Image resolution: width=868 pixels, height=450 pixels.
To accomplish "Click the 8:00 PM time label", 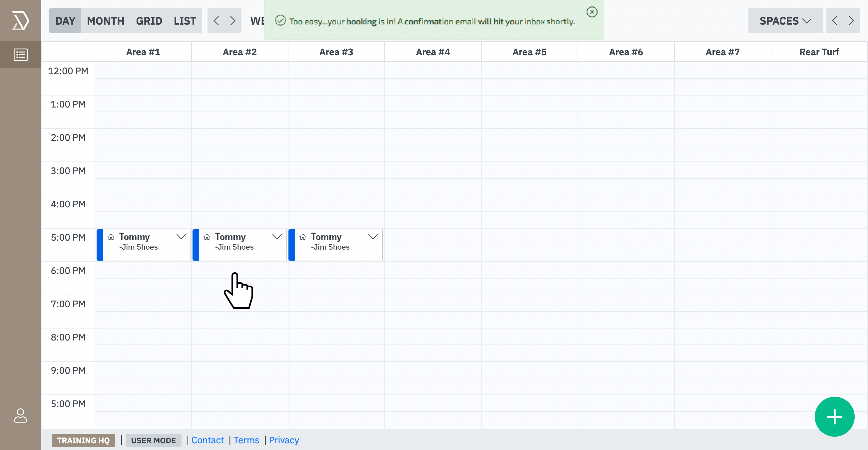I will click(68, 337).
